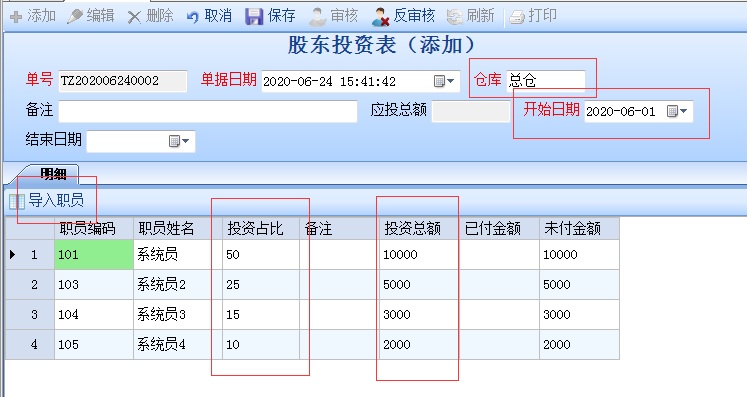Click 投资总额 cell 3000 for 系统员3

point(419,315)
